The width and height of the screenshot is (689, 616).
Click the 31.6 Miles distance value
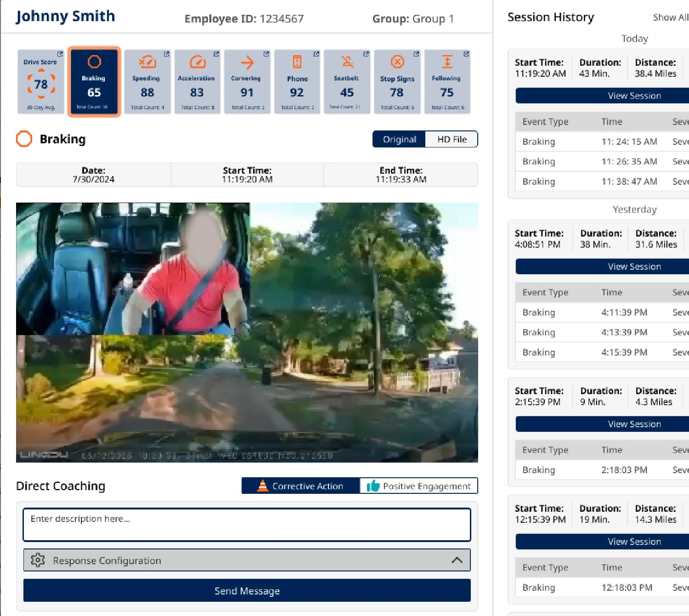pos(656,244)
